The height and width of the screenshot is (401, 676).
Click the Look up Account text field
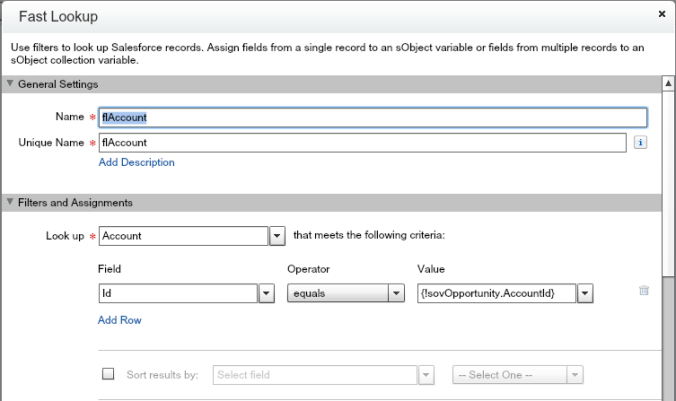184,236
